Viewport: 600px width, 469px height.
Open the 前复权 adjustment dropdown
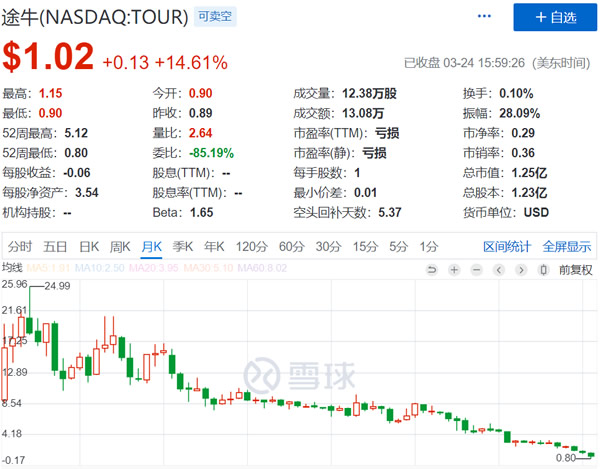click(575, 269)
